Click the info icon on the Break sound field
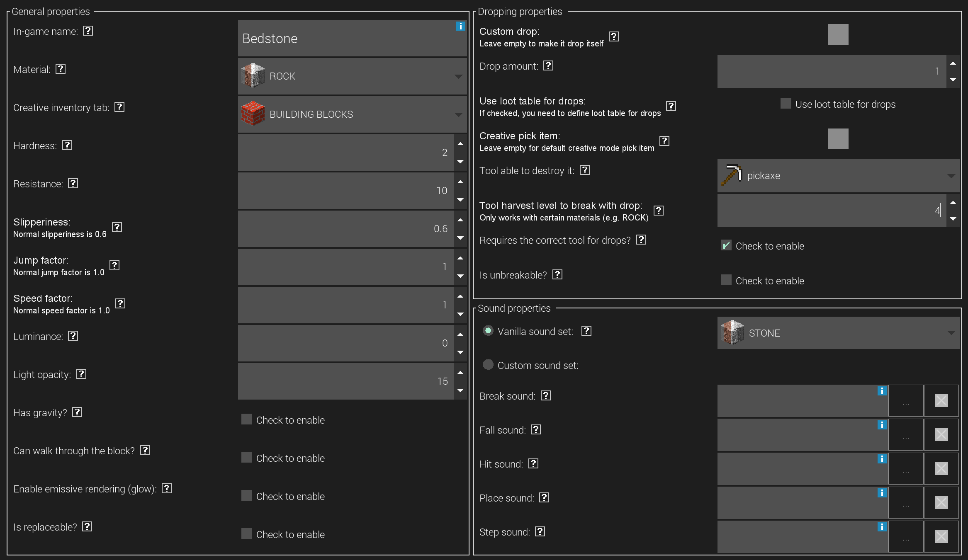The width and height of the screenshot is (968, 560). click(881, 390)
